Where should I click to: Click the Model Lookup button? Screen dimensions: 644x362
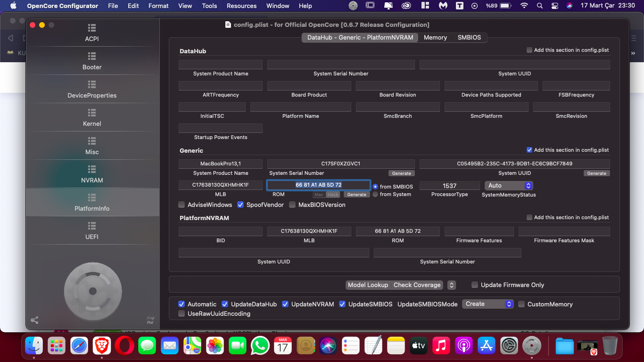(368, 285)
